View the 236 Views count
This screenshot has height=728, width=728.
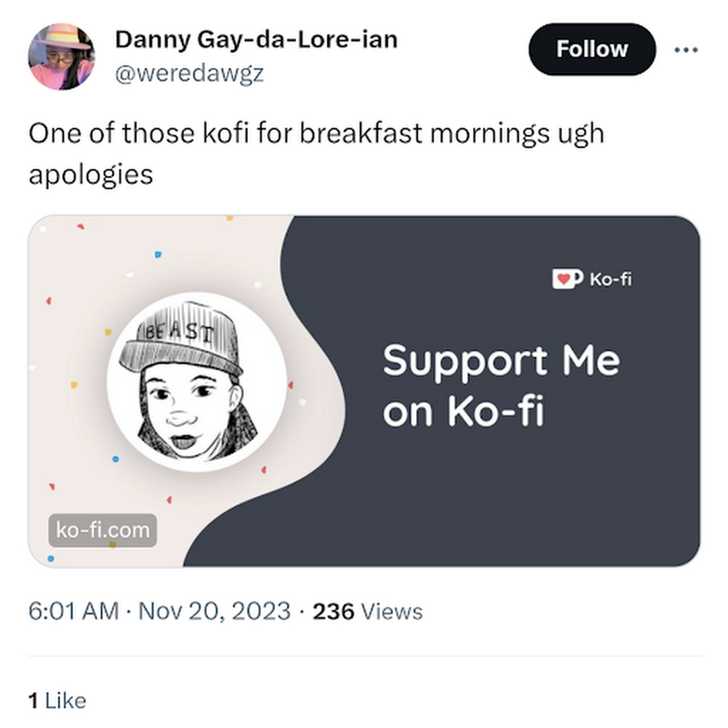[x=367, y=611]
